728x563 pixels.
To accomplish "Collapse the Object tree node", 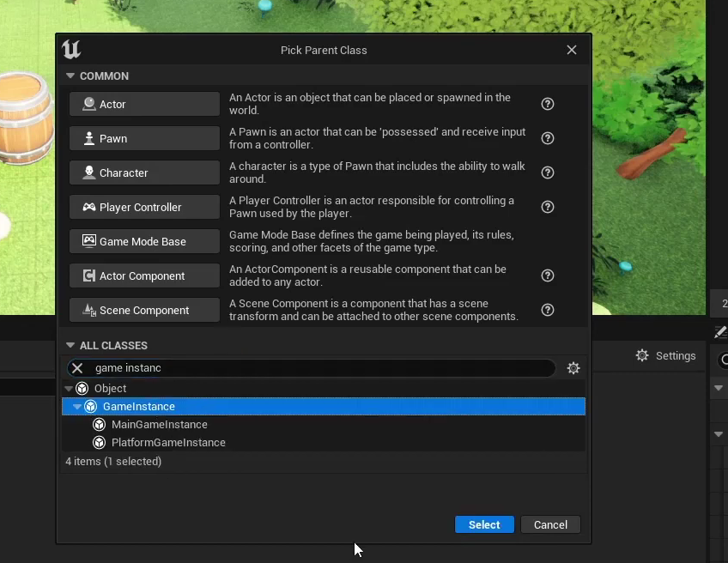I will coord(69,389).
